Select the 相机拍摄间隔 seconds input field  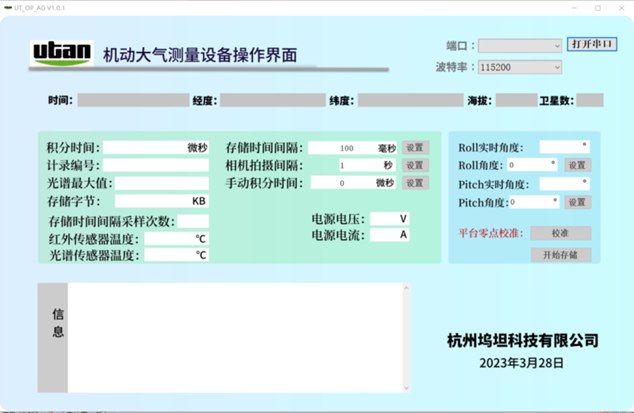click(x=340, y=165)
